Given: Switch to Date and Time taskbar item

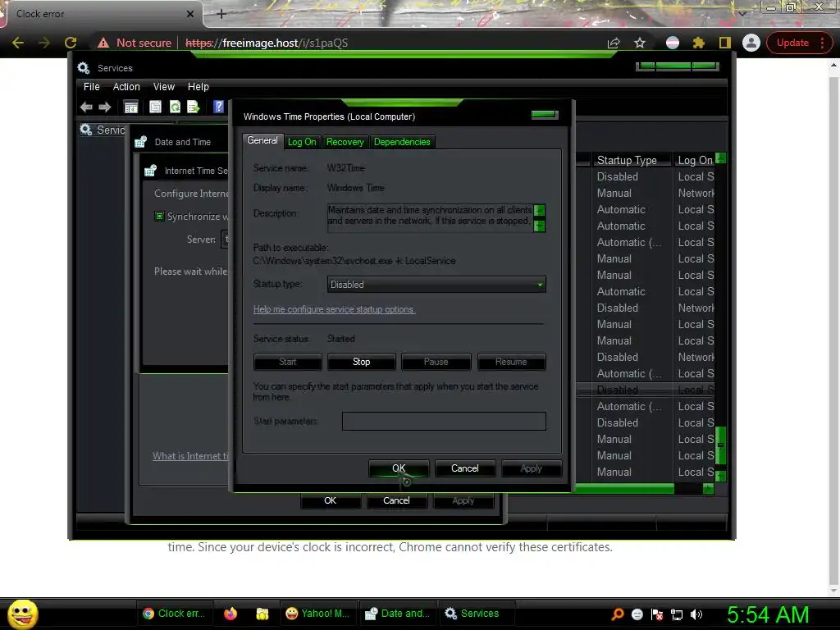Looking at the screenshot, I should point(398,614).
